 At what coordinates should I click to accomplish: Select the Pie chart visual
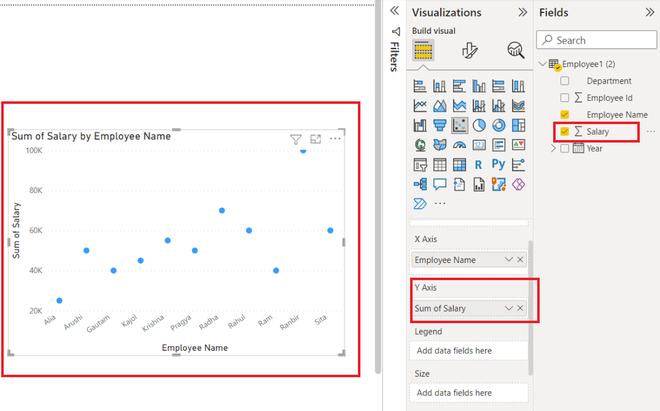(x=479, y=125)
